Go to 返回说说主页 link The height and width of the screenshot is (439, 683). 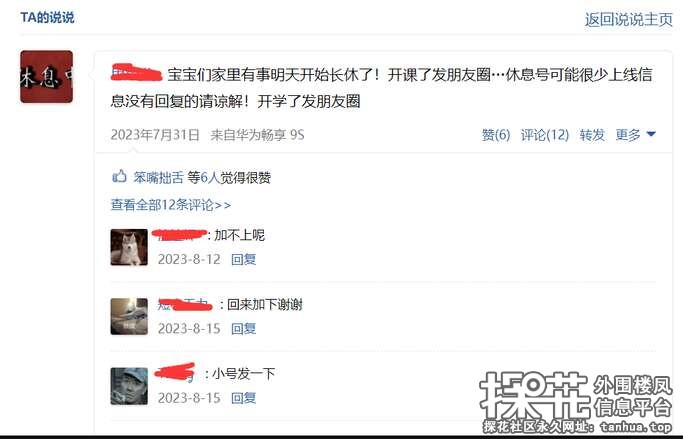629,20
